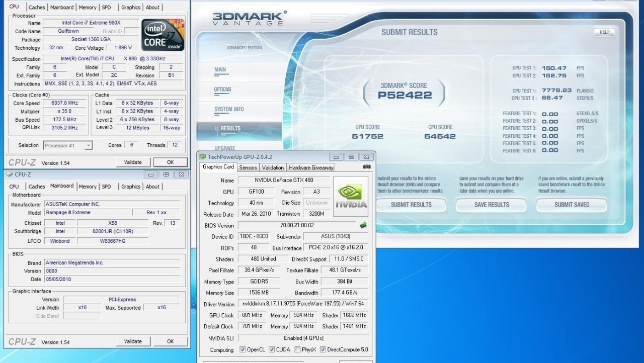The width and height of the screenshot is (644, 363).
Task: Open SYSTEM INFO in the 3DMark sidebar
Action: [x=229, y=109]
